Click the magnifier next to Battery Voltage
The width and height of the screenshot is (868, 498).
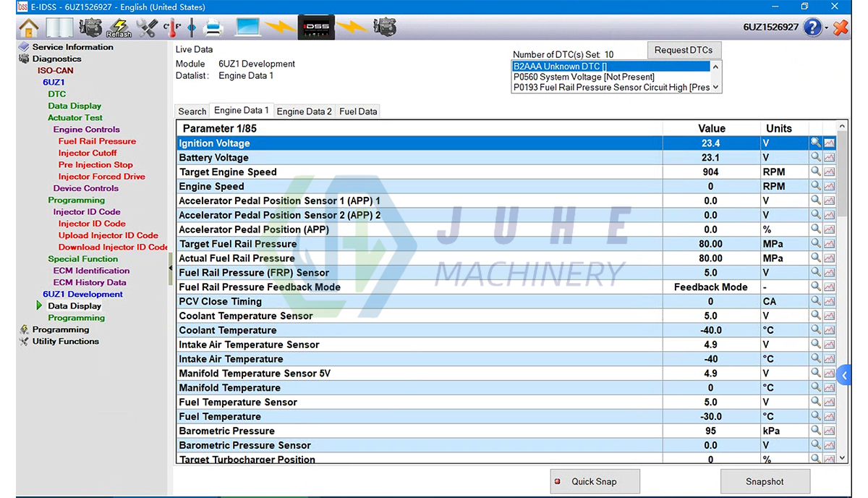(x=815, y=157)
